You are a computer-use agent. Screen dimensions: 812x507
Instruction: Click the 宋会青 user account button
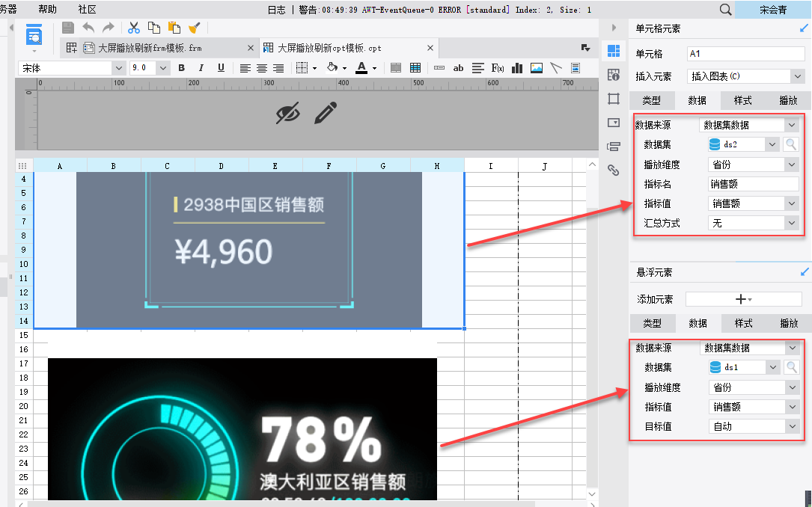pyautogui.click(x=773, y=9)
